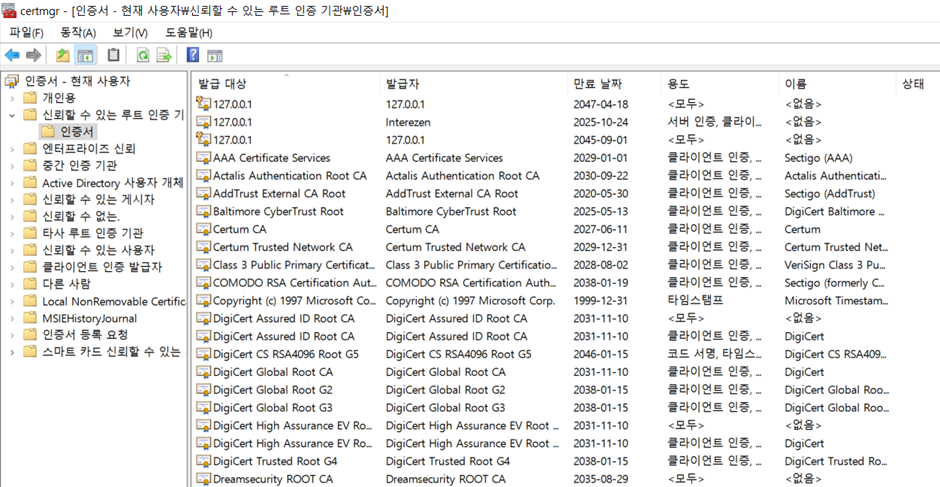This screenshot has width=940, height=487.
Task: Click the VeriSign Class 3 Pu name cell
Action: (x=835, y=265)
